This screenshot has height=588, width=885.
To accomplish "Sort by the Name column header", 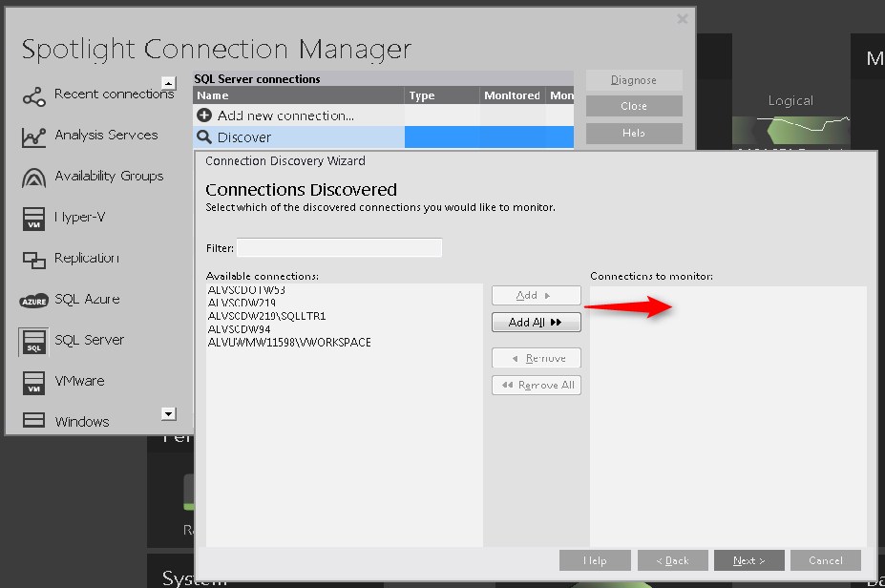I will [298, 95].
